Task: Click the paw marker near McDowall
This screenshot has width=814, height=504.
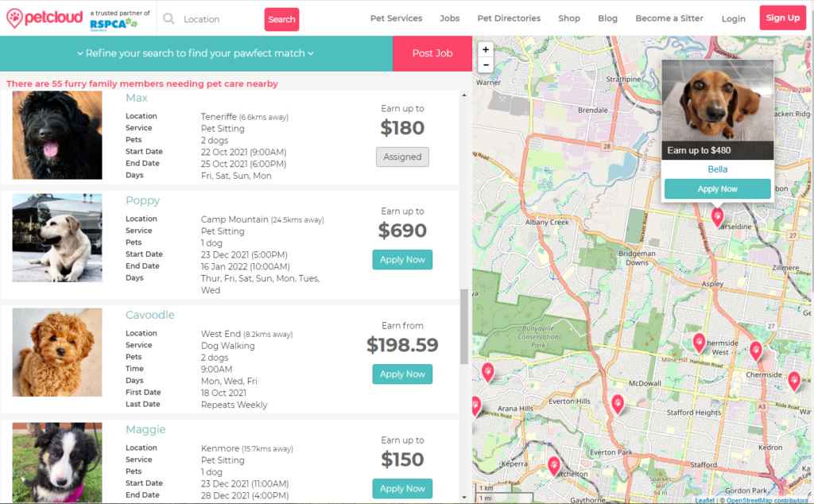Action: (x=617, y=404)
